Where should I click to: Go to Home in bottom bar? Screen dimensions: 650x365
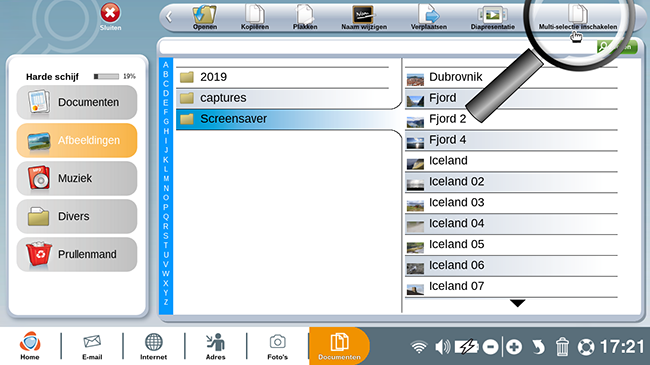coord(30,346)
